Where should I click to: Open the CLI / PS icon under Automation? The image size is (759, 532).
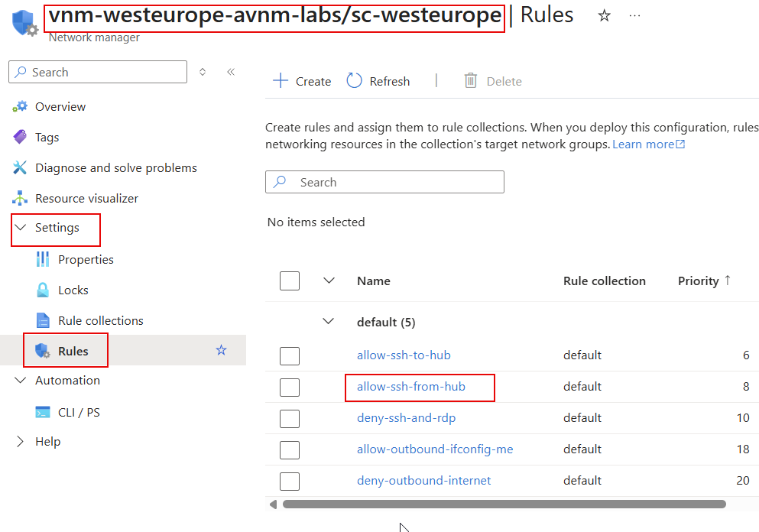point(44,413)
